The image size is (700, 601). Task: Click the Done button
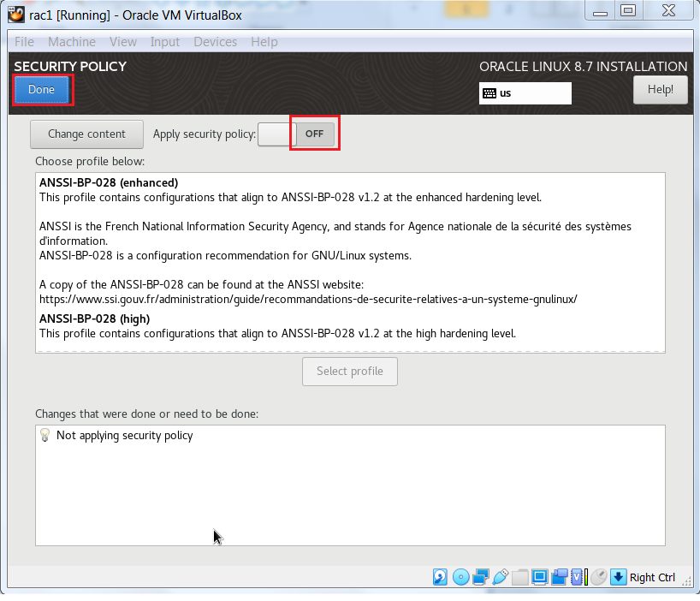(x=42, y=89)
